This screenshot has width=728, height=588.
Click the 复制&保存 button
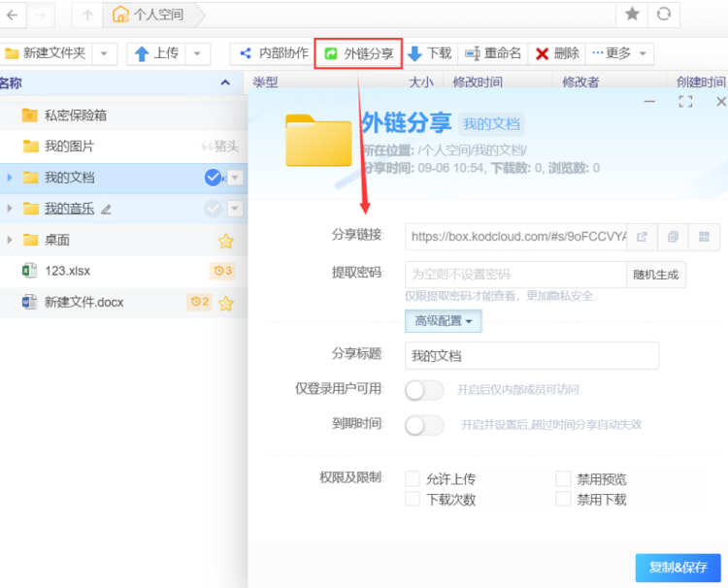tap(678, 568)
